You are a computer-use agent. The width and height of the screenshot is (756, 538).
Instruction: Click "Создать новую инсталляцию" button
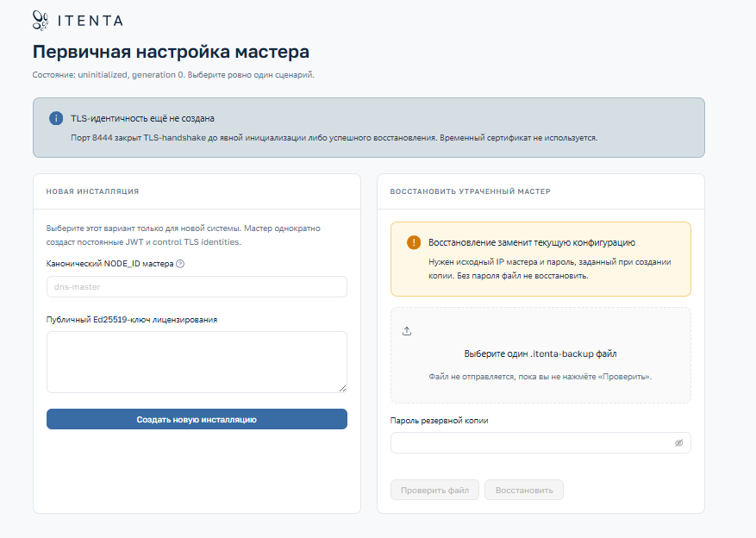click(x=197, y=419)
